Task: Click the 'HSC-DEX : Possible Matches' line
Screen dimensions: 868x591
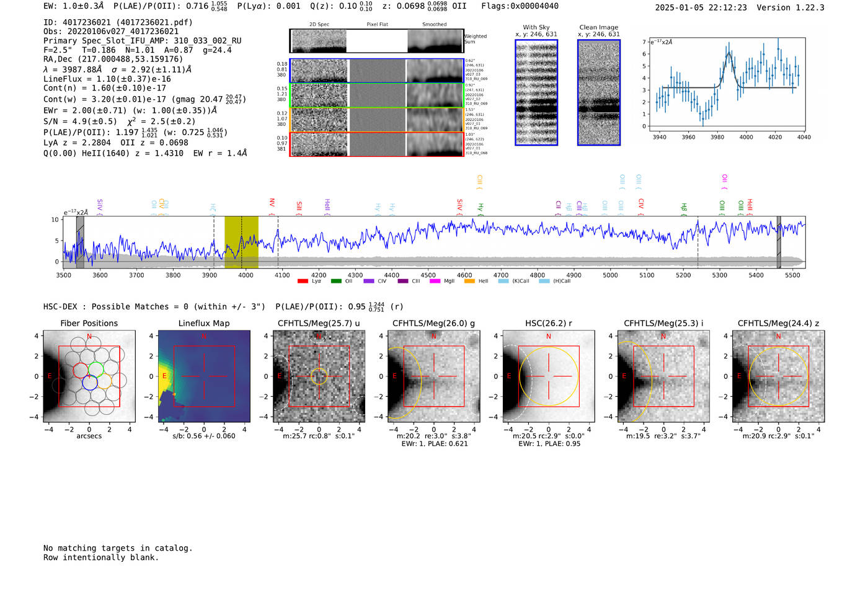Action: pos(223,306)
